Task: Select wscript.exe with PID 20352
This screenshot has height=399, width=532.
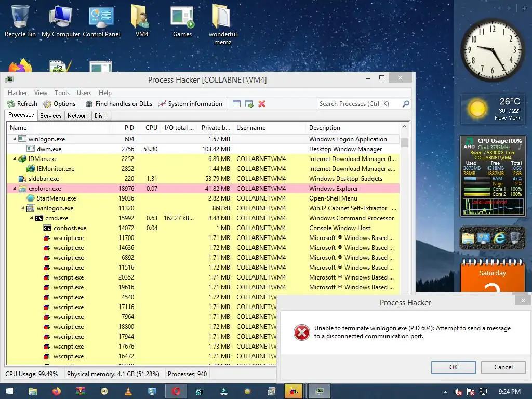Action: [x=203, y=277]
